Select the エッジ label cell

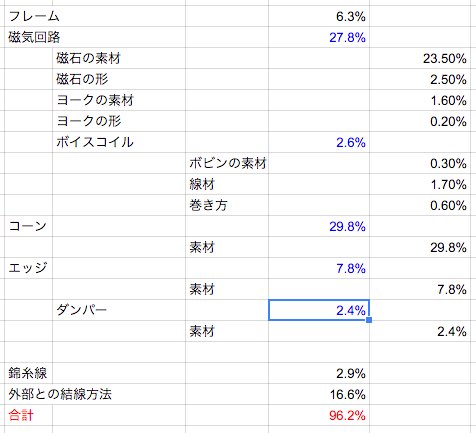pyautogui.click(x=28, y=268)
